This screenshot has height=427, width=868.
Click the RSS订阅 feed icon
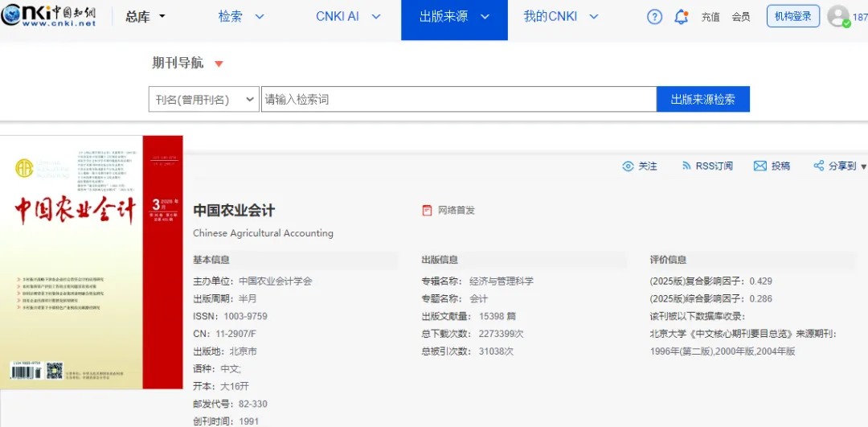[686, 166]
